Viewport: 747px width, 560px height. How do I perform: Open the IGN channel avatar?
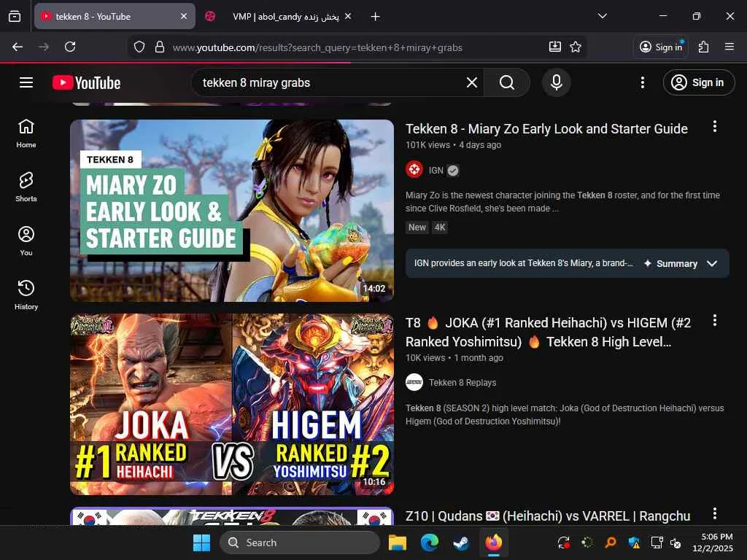(414, 169)
